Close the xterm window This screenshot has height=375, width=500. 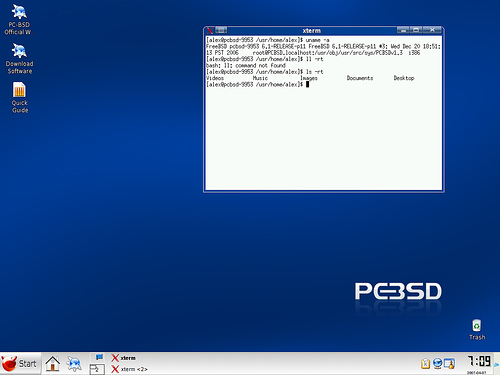(x=432, y=30)
